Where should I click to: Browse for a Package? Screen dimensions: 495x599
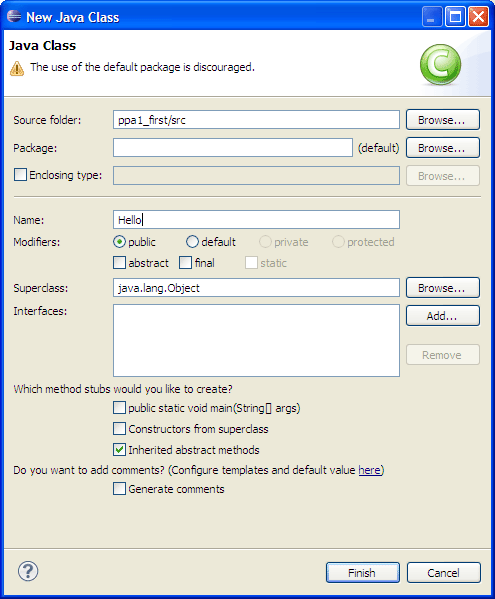tap(443, 147)
